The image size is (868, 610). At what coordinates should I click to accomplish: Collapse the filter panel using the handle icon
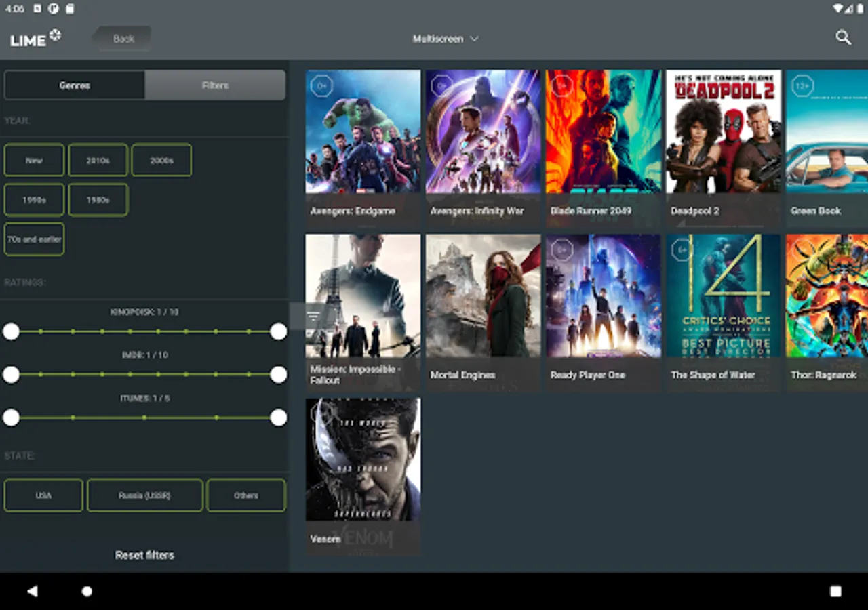click(313, 316)
